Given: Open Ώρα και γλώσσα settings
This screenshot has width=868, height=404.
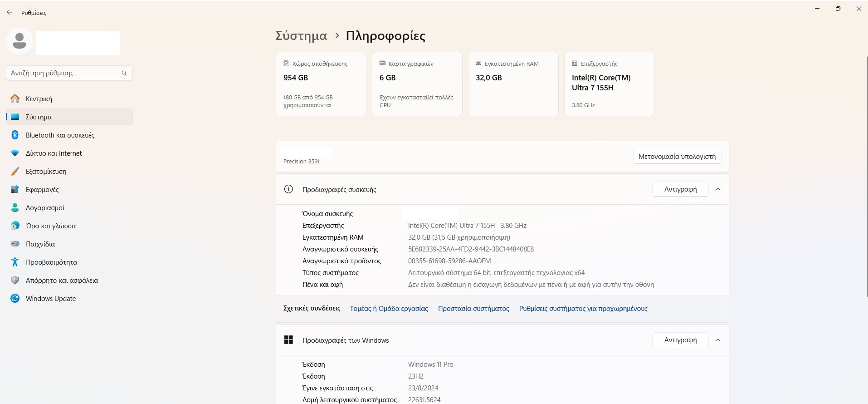Looking at the screenshot, I should pyautogui.click(x=51, y=226).
